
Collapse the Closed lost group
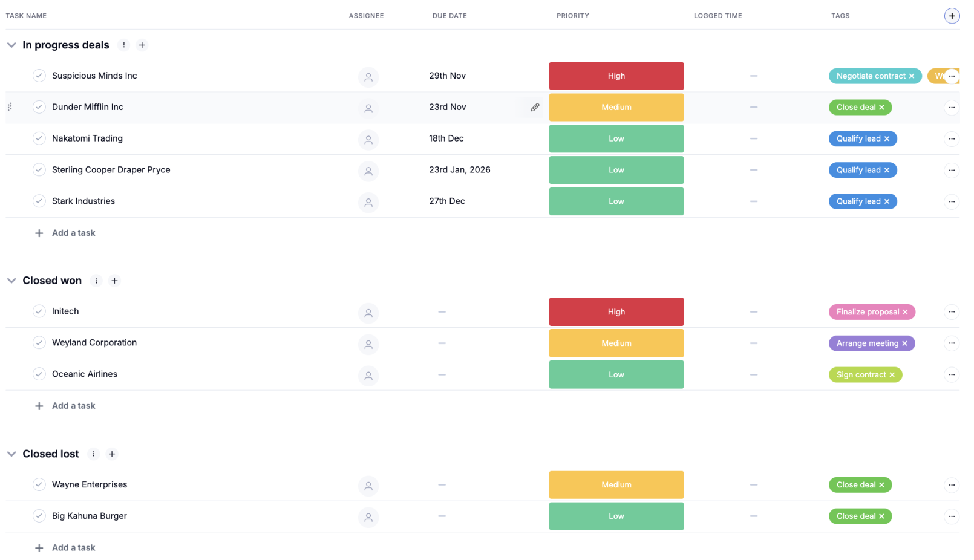click(x=11, y=454)
